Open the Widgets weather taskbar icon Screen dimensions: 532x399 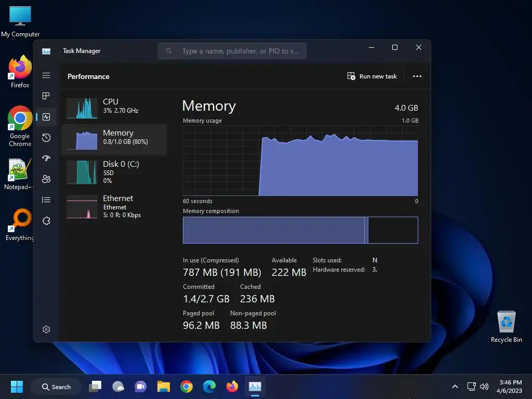(118, 387)
